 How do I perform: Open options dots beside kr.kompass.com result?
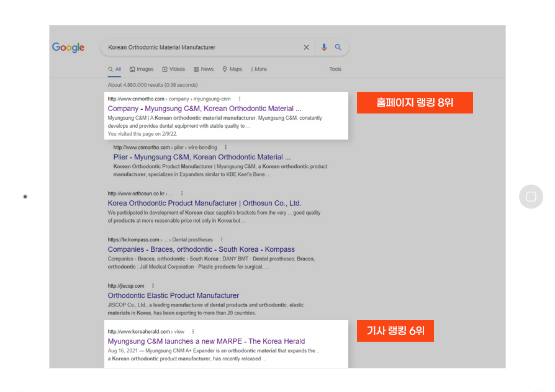pyautogui.click(x=222, y=239)
